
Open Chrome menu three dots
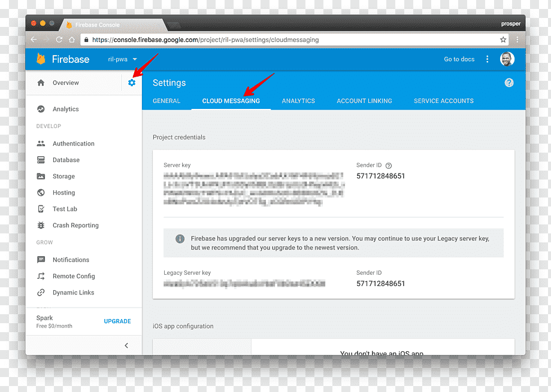pyautogui.click(x=517, y=39)
